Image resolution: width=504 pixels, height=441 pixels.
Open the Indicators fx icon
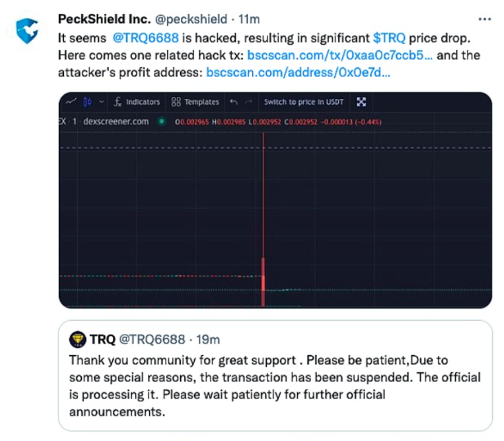click(x=118, y=102)
